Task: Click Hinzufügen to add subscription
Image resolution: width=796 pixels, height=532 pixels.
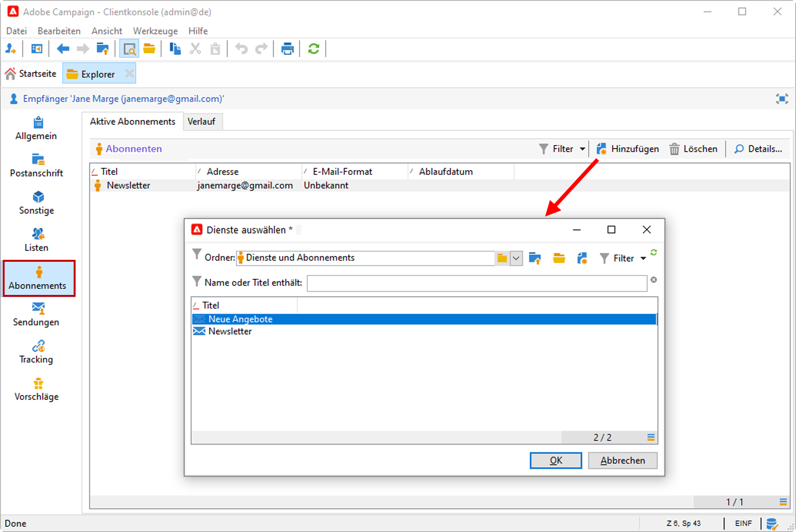Action: 628,149
